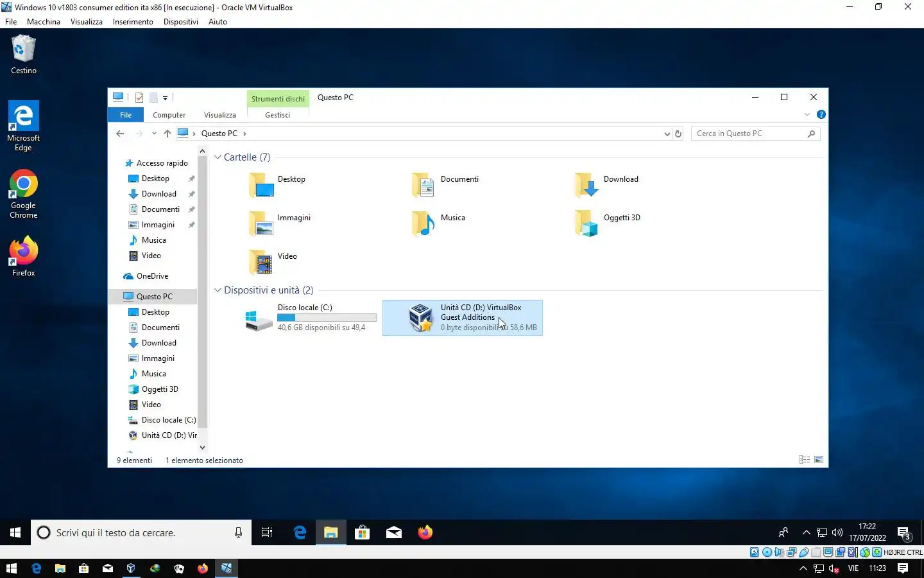Open VirtualBox Aiuto menu
Image resolution: width=924 pixels, height=578 pixels.
pos(218,22)
